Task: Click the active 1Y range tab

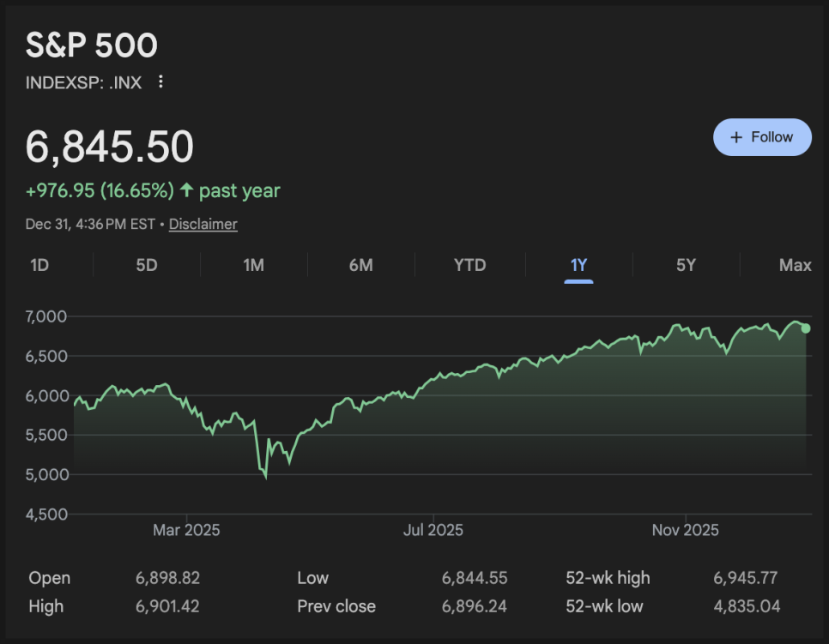Action: pos(578,265)
